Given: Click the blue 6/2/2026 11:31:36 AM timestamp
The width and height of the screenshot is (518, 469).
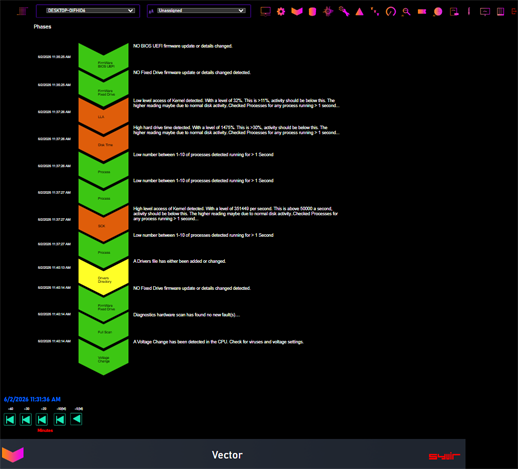Looking at the screenshot, I should tap(32, 399).
